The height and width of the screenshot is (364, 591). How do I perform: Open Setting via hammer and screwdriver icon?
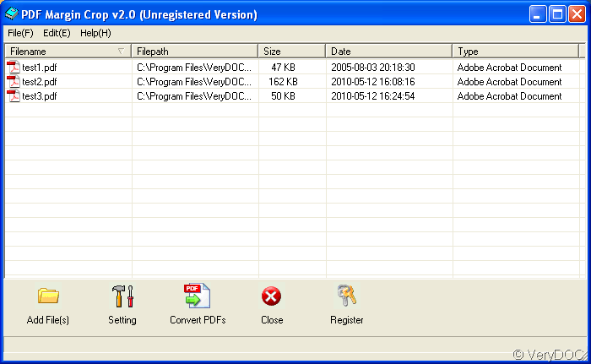(122, 296)
